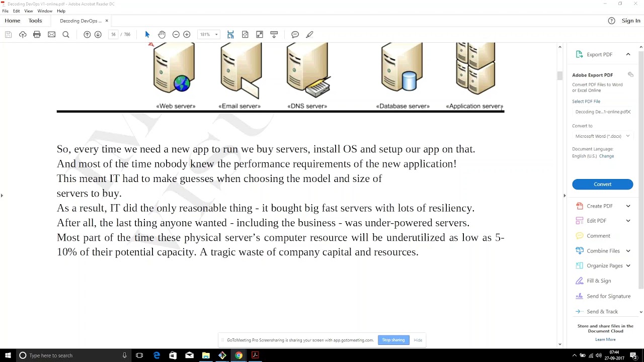644x362 pixels.
Task: Open the Comment tool
Action: tap(598, 236)
